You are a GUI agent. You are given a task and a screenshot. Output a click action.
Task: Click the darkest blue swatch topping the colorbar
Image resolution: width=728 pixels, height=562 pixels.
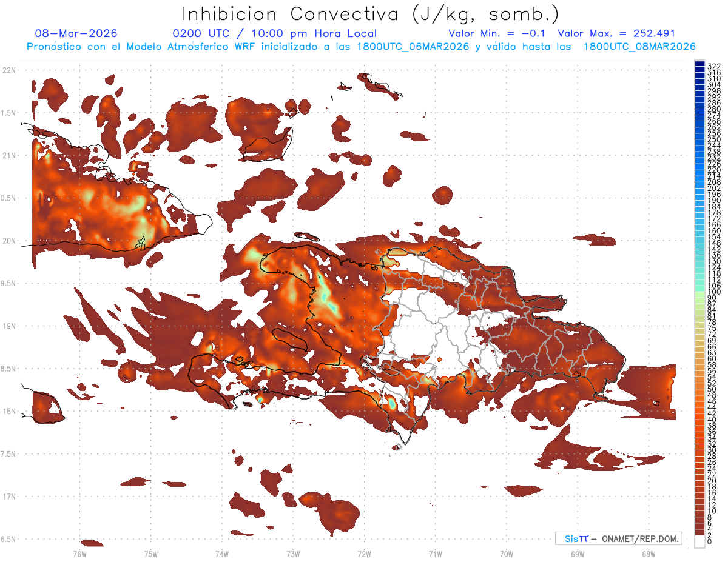point(699,63)
